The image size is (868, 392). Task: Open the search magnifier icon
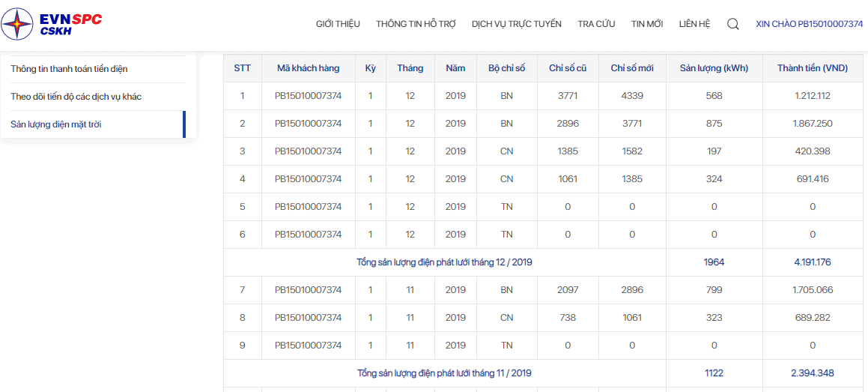733,24
